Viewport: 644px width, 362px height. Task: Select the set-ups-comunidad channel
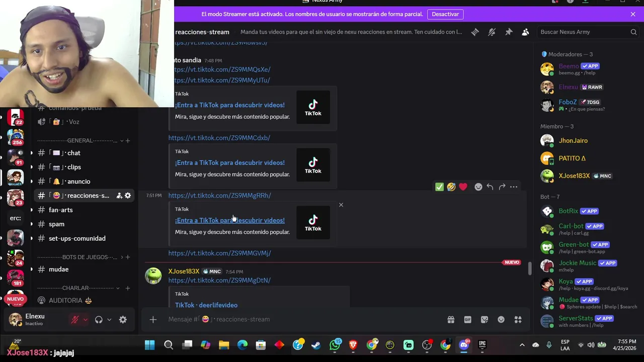point(85,238)
